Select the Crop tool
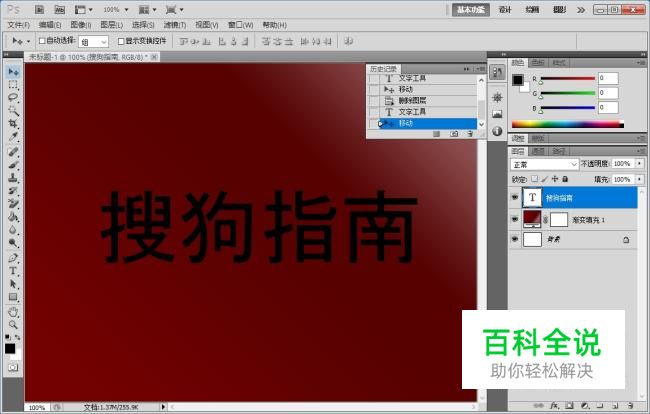Viewport: 650px width, 414px height. click(13, 123)
